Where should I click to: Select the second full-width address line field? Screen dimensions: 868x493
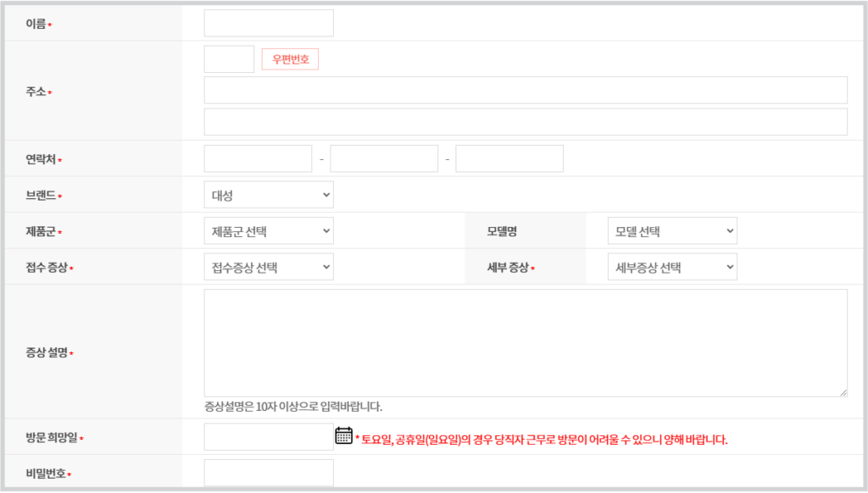point(526,122)
